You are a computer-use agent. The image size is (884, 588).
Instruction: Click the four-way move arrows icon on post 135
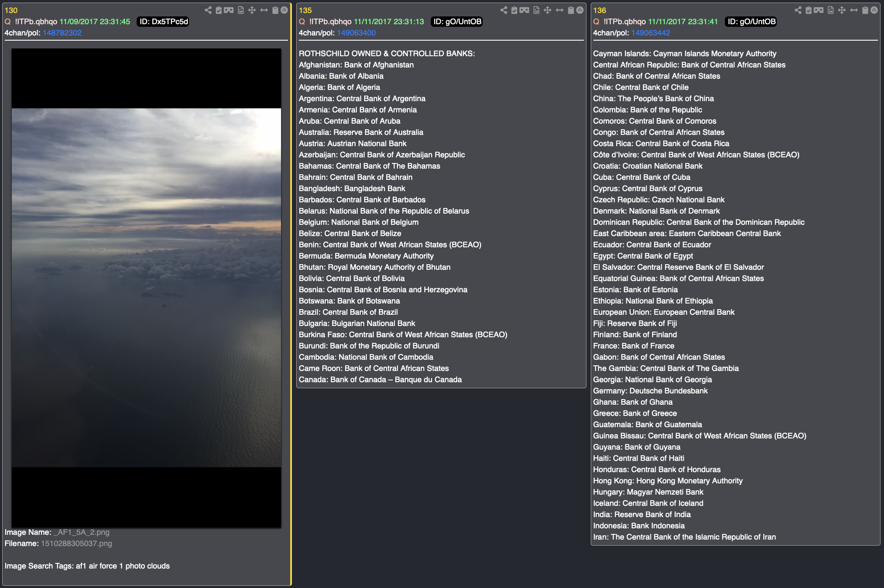[x=548, y=10]
